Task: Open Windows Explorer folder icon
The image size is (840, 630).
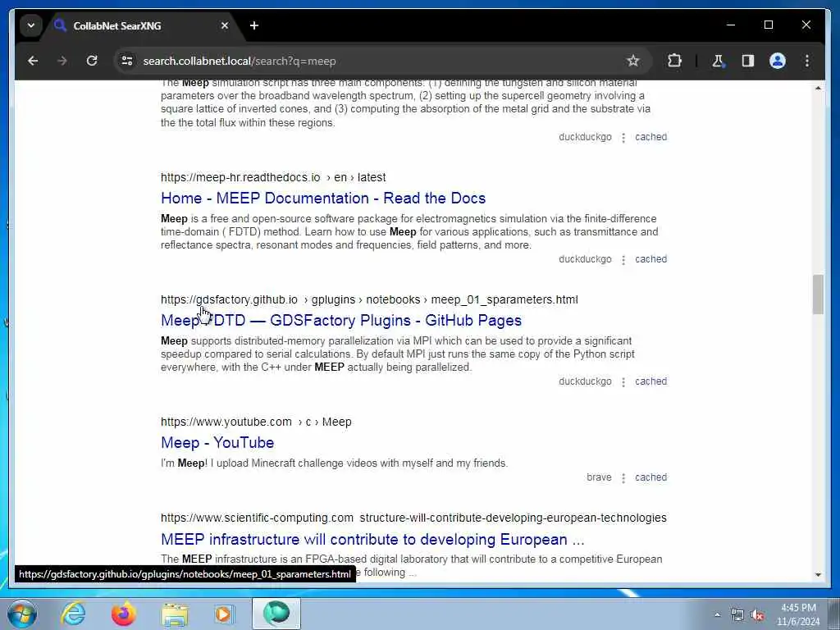Action: pos(175,614)
